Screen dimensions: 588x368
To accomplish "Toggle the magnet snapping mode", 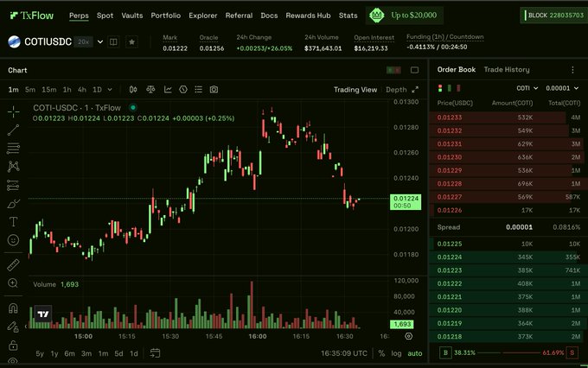I will tap(13, 308).
